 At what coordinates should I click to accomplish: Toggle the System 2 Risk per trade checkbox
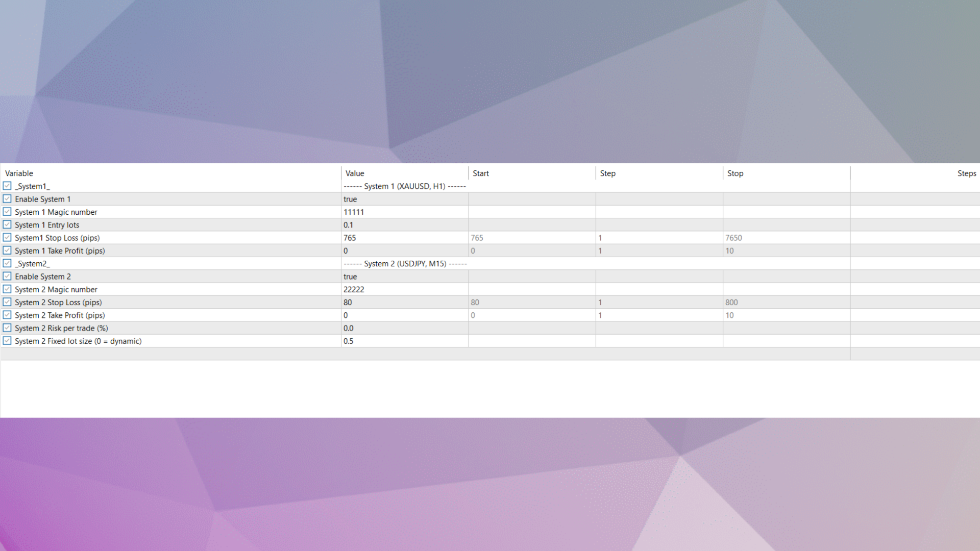[7, 328]
